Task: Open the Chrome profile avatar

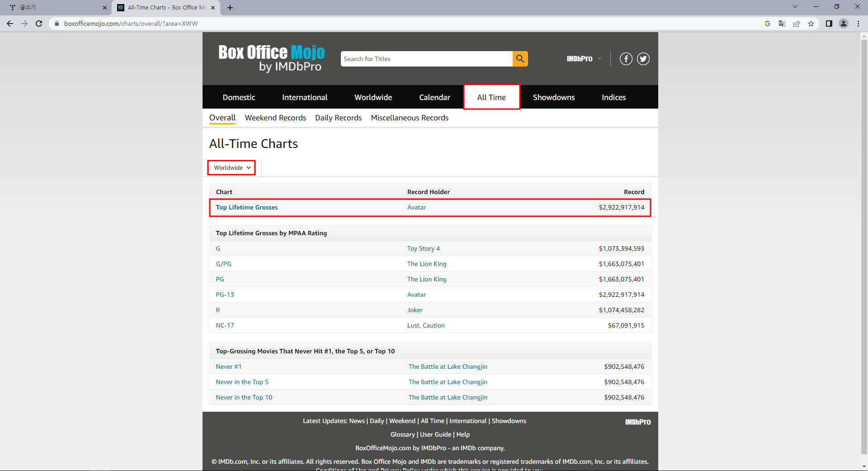Action: pyautogui.click(x=844, y=24)
